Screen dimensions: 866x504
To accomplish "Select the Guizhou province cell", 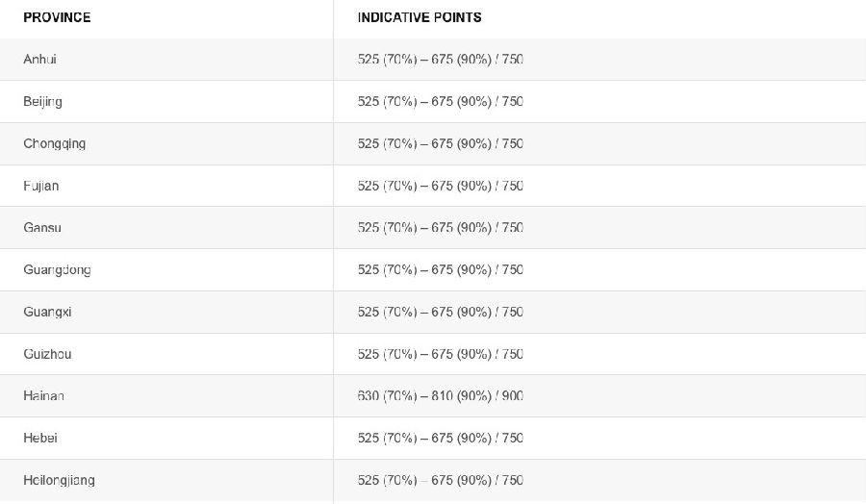I will point(47,354).
